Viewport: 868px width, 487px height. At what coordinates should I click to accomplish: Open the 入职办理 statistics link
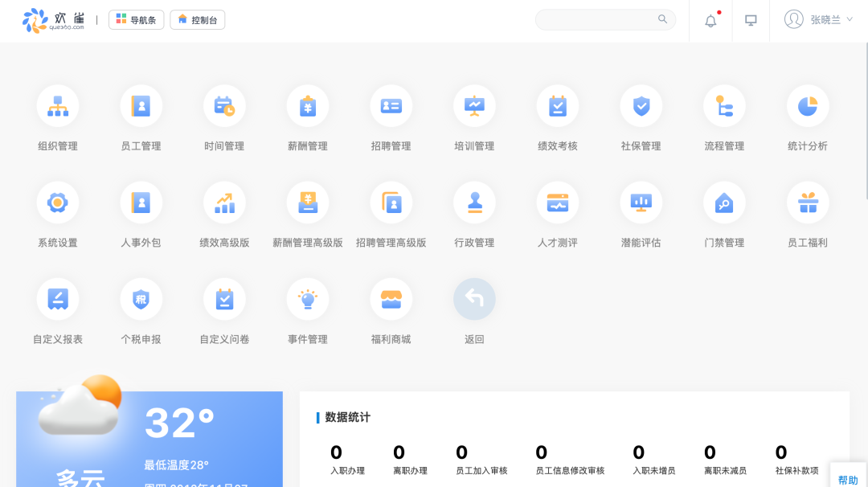tap(346, 462)
